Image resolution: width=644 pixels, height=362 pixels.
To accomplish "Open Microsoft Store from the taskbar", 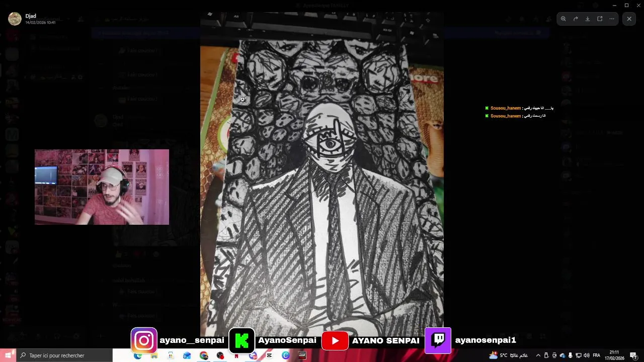I will [x=171, y=355].
